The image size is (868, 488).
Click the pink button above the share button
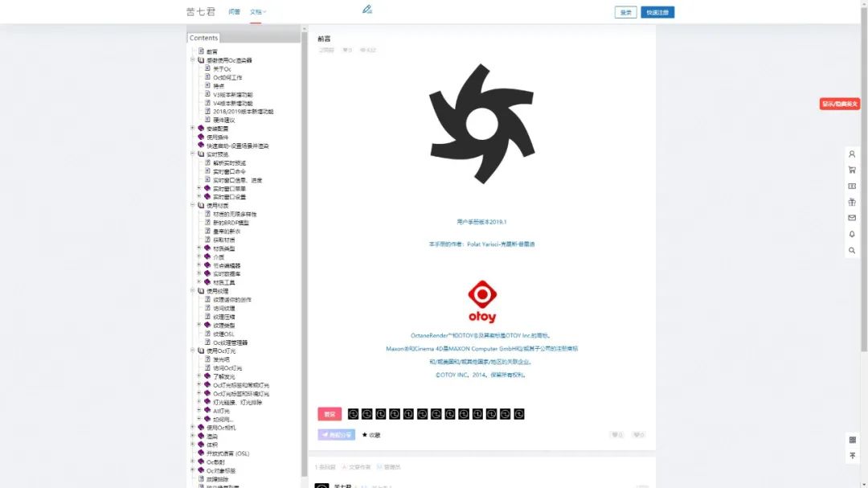(330, 414)
